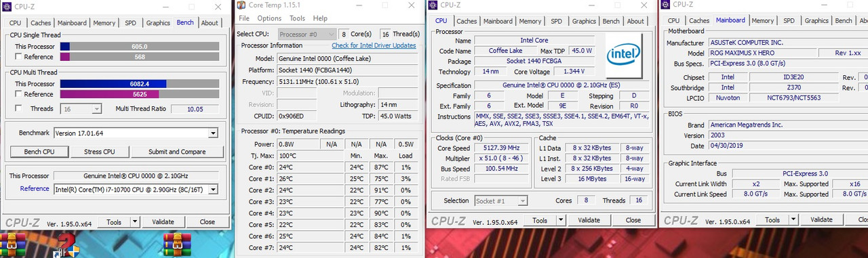Click Validate in the Bench window
Screen dimensions: 868x258
point(163,221)
